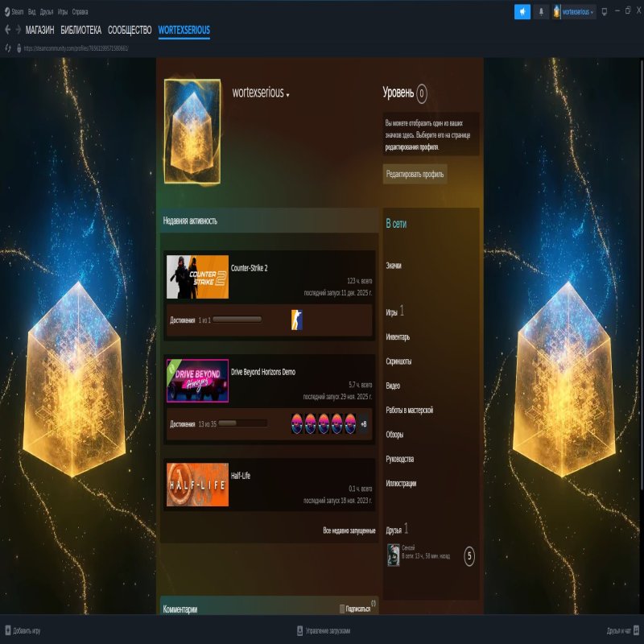Open the Friends and chat icon
Screen dimensions: 644x644
[636, 630]
